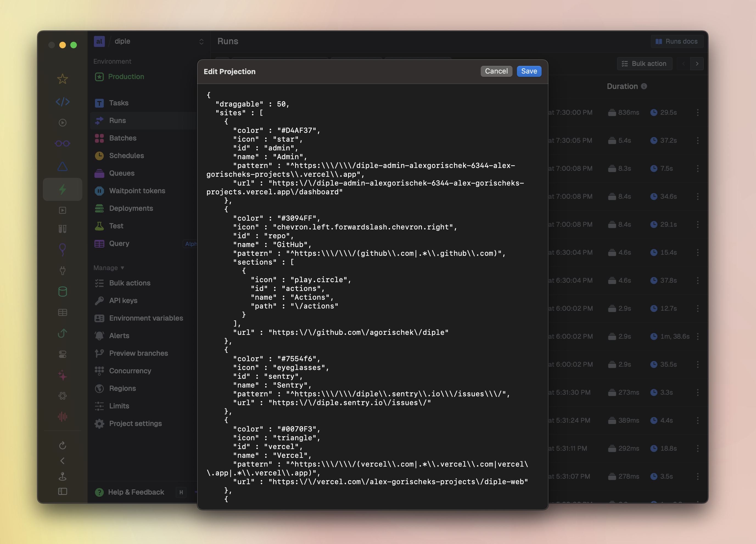Click the reload arrow icon in left rail
This screenshot has width=756, height=544.
[62, 445]
